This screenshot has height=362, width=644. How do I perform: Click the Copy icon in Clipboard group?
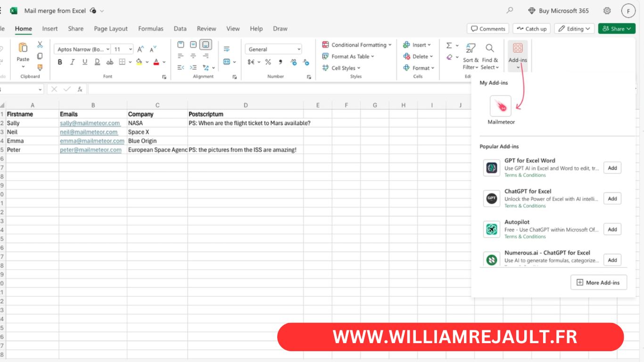tap(40, 56)
